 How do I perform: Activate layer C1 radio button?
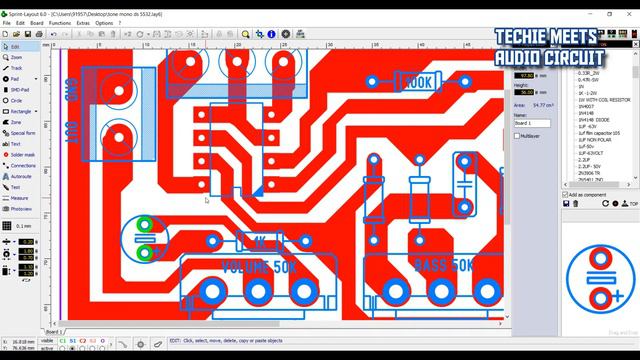click(x=62, y=349)
